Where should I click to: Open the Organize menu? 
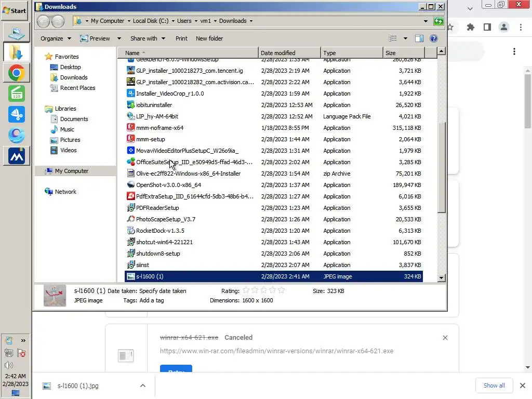point(56,38)
